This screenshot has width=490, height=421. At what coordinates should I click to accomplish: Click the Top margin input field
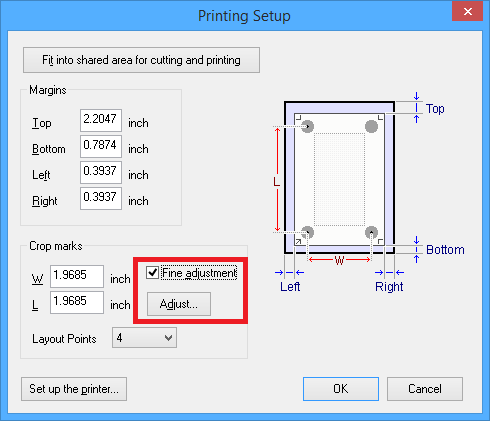(x=101, y=120)
